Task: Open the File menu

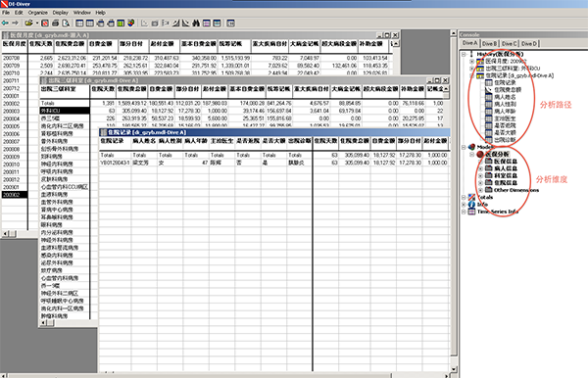Action: (6, 13)
